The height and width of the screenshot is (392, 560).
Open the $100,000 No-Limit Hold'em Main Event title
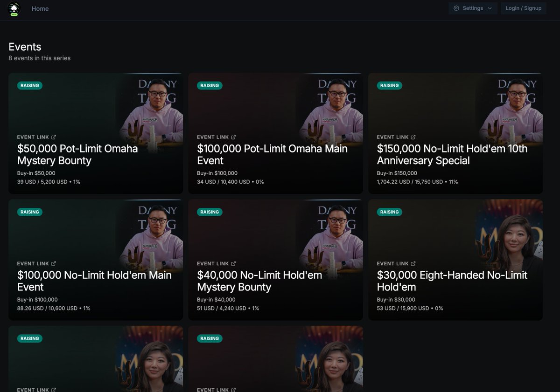pyautogui.click(x=94, y=281)
